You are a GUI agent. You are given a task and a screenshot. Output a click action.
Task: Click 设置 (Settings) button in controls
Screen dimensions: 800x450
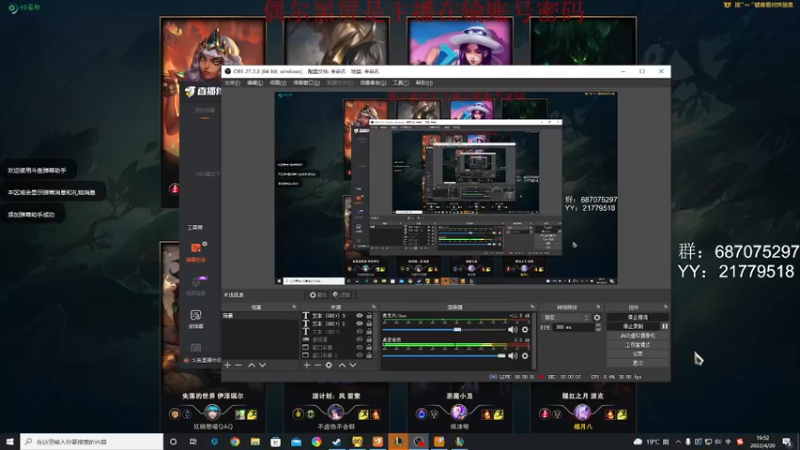point(637,354)
